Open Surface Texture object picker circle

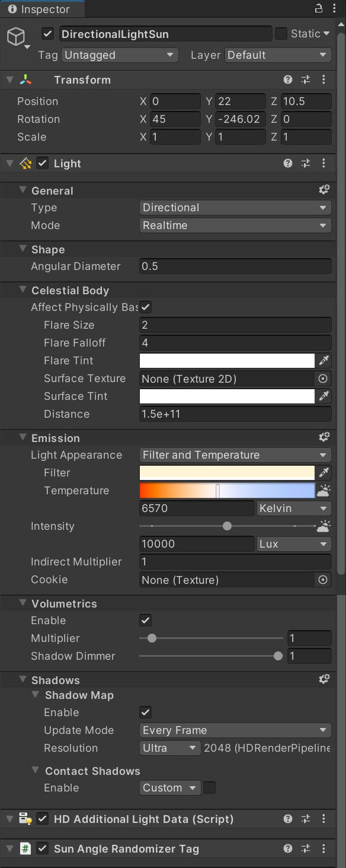[323, 378]
